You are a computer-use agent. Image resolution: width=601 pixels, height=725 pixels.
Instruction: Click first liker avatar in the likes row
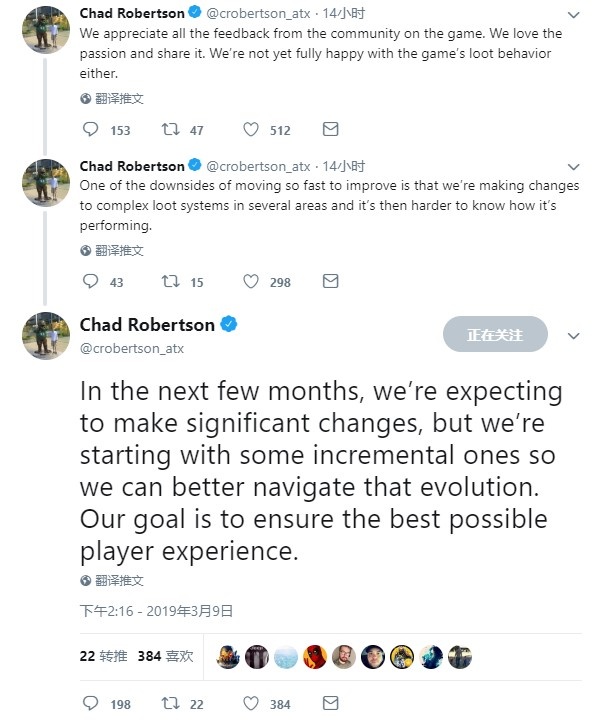(228, 656)
